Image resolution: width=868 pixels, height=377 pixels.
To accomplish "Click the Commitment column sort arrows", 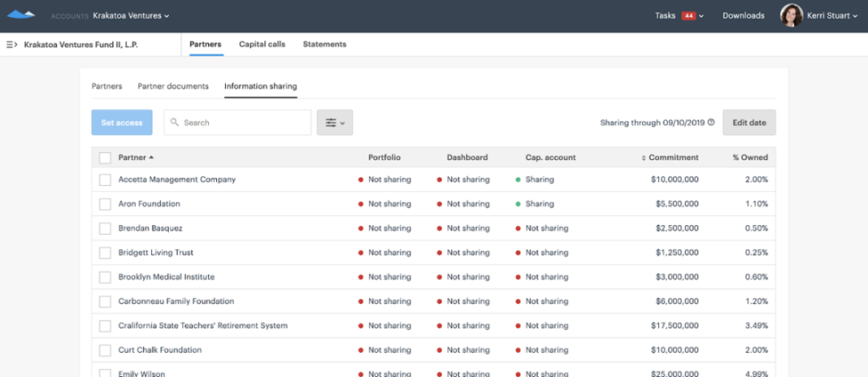I will (x=643, y=158).
